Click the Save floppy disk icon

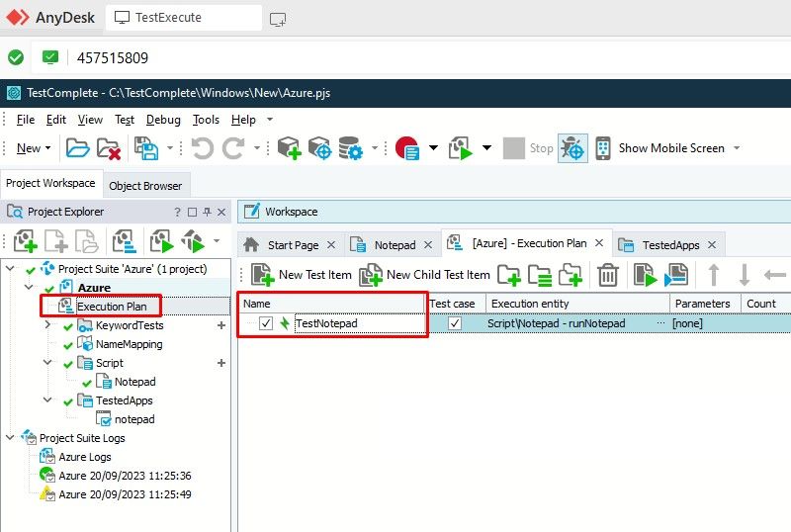coord(145,148)
